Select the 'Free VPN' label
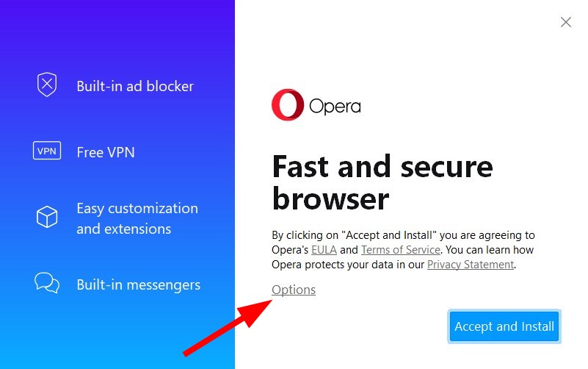Viewport: 588px width, 369px height. (x=106, y=152)
